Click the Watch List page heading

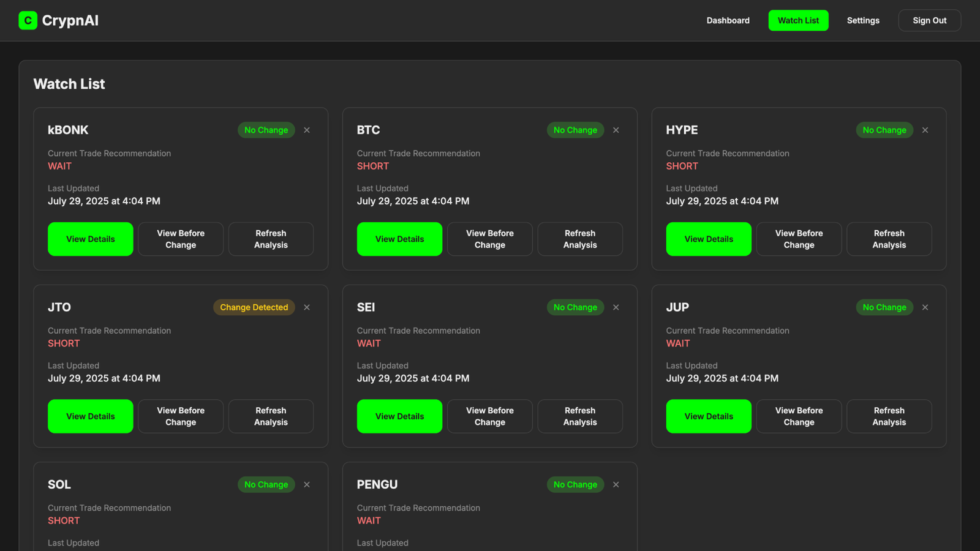(69, 84)
